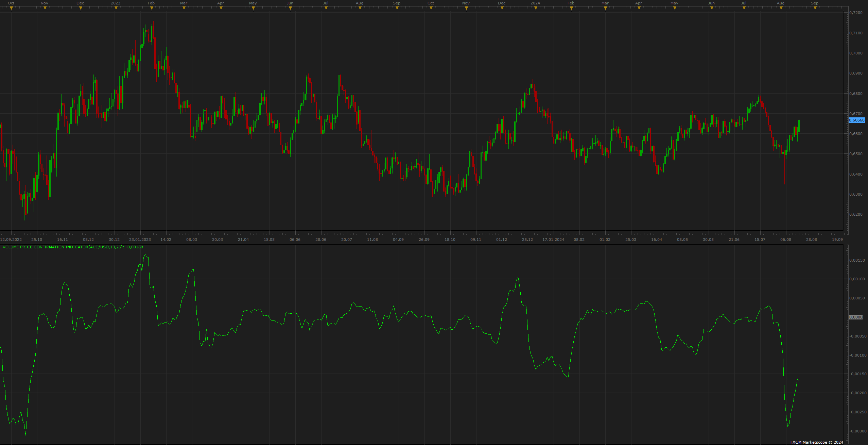Select the 25.12 date label
The width and height of the screenshot is (868, 445).
coord(527,240)
